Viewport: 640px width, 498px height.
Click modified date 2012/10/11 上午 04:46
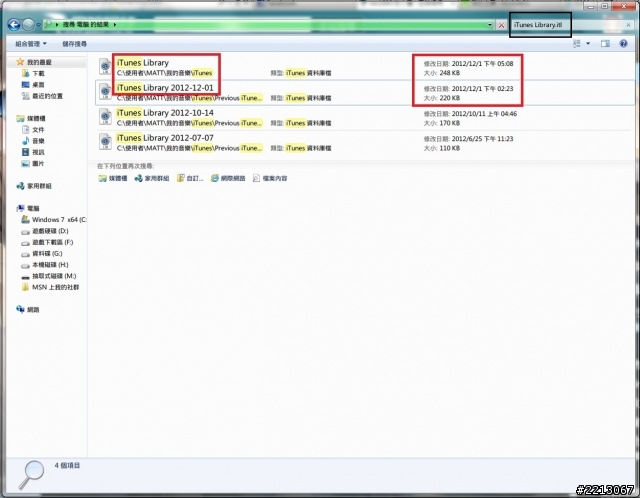click(484, 114)
